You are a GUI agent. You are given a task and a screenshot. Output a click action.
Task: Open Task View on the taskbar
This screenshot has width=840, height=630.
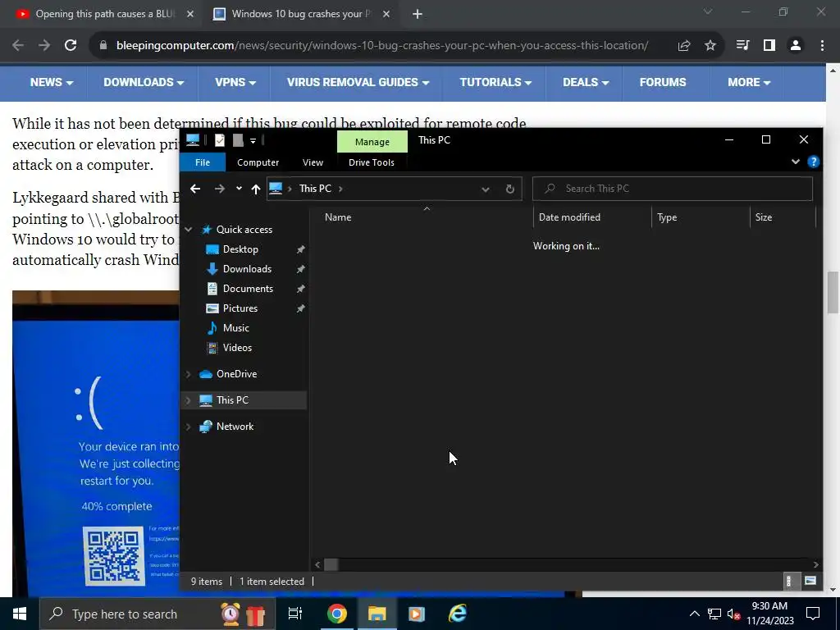[x=295, y=614]
